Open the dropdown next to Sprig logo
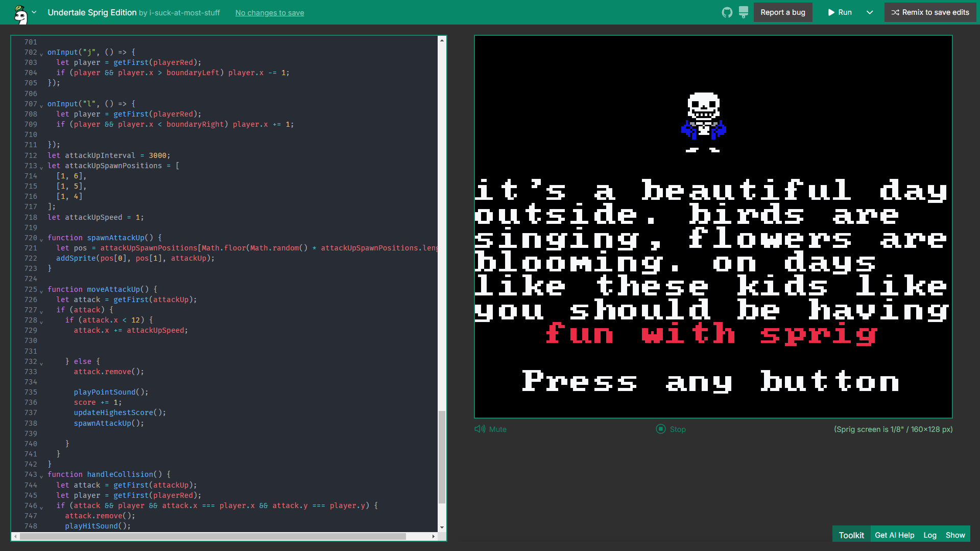 click(x=34, y=12)
